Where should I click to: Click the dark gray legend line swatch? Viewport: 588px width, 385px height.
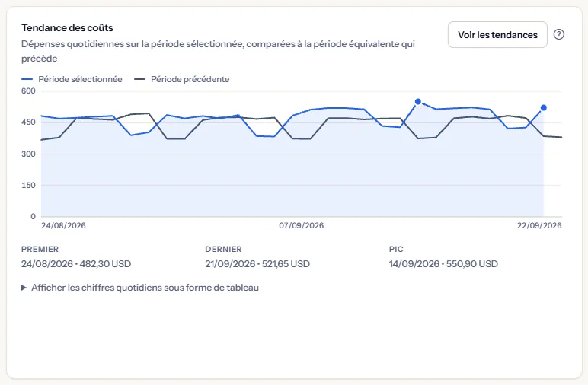coord(140,79)
